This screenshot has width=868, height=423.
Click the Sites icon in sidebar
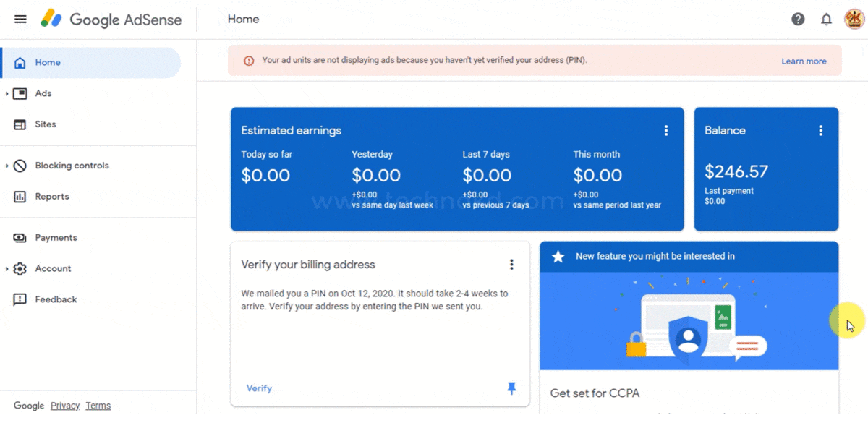[x=20, y=124]
